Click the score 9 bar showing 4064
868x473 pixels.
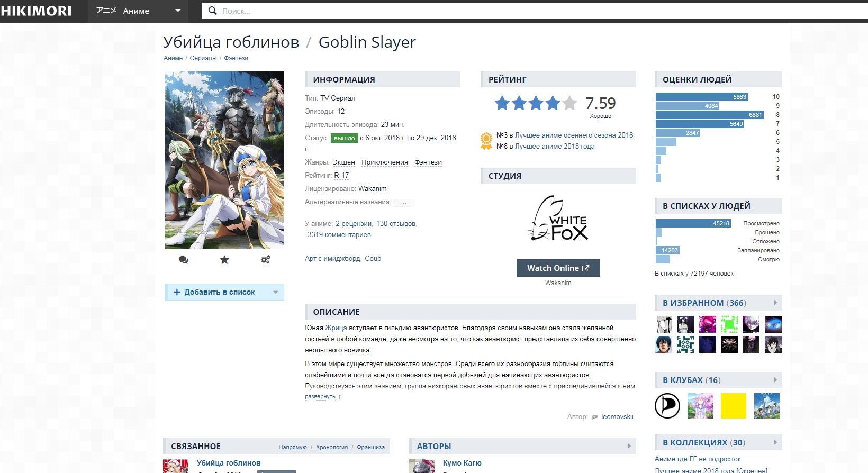pos(688,106)
